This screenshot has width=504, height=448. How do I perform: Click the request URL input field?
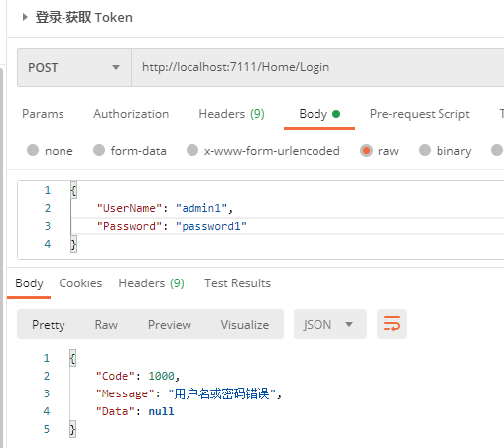point(317,67)
